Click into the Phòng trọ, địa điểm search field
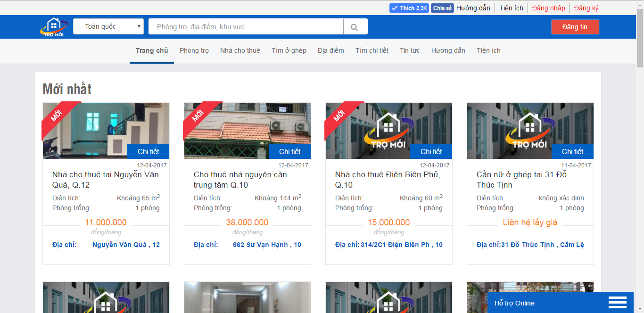 [x=246, y=27]
